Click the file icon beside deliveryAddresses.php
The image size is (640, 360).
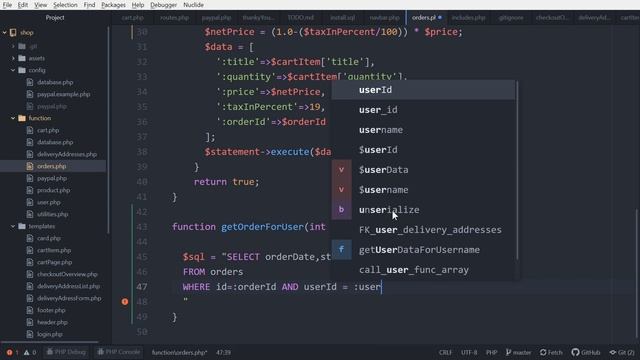(30, 154)
